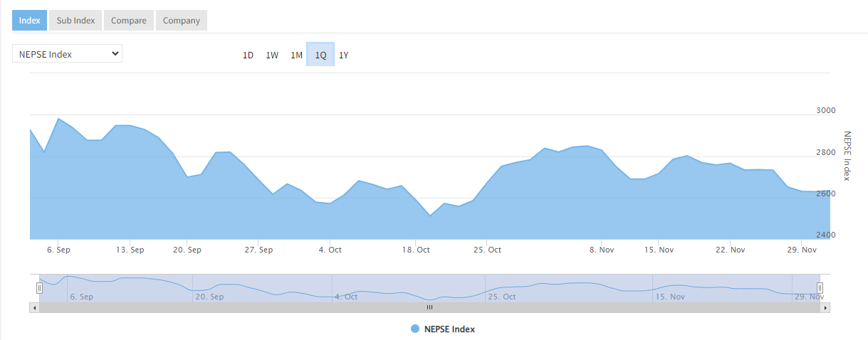Switch chart range to 1M
868x340 pixels.
coord(296,55)
